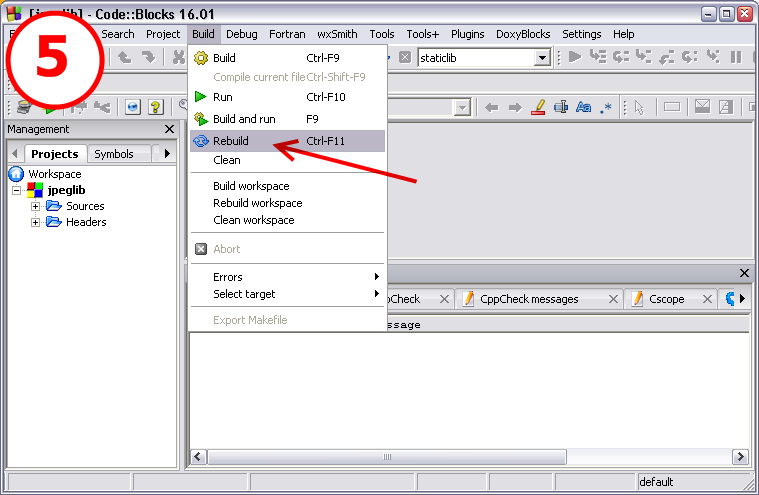Viewport: 759px width, 495px height.
Task: Choose Build and run
Action: 287,119
